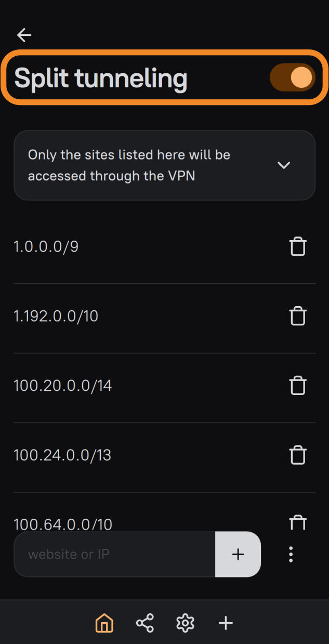Delete the 100.20.0.0/14 entry
This screenshot has width=329, height=644.
[298, 386]
